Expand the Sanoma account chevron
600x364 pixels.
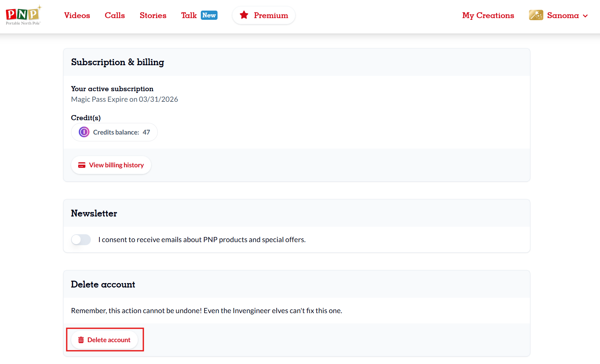585,16
